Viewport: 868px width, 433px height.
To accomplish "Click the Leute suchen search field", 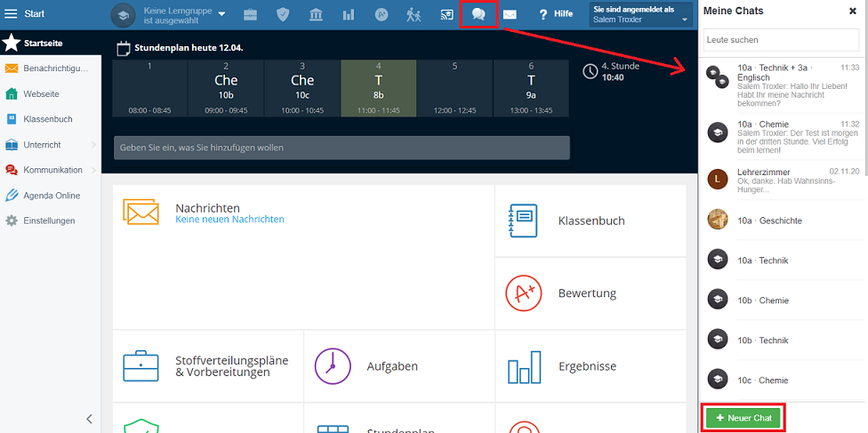I will (781, 40).
